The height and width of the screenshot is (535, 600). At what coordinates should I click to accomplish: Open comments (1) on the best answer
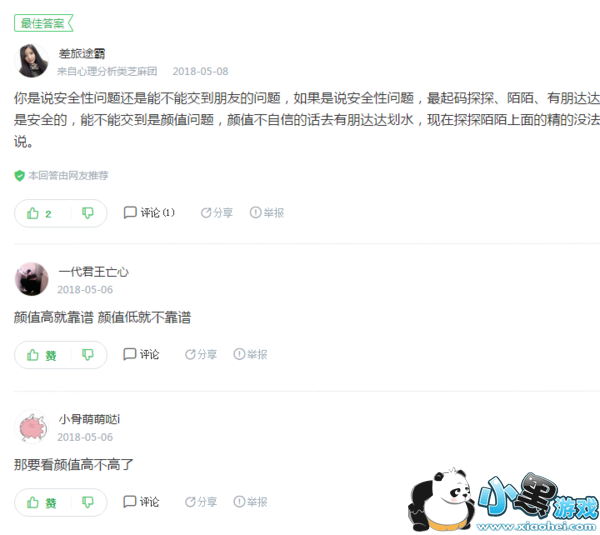coord(149,212)
